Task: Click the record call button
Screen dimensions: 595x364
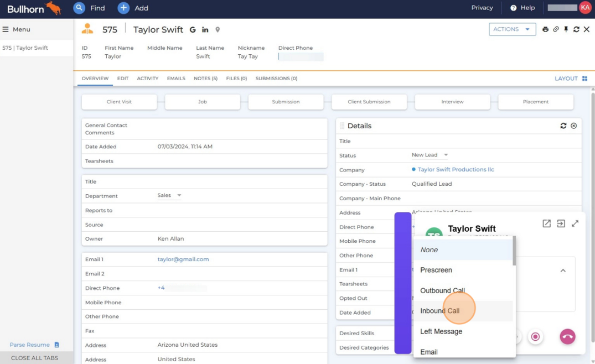Action: (x=535, y=337)
